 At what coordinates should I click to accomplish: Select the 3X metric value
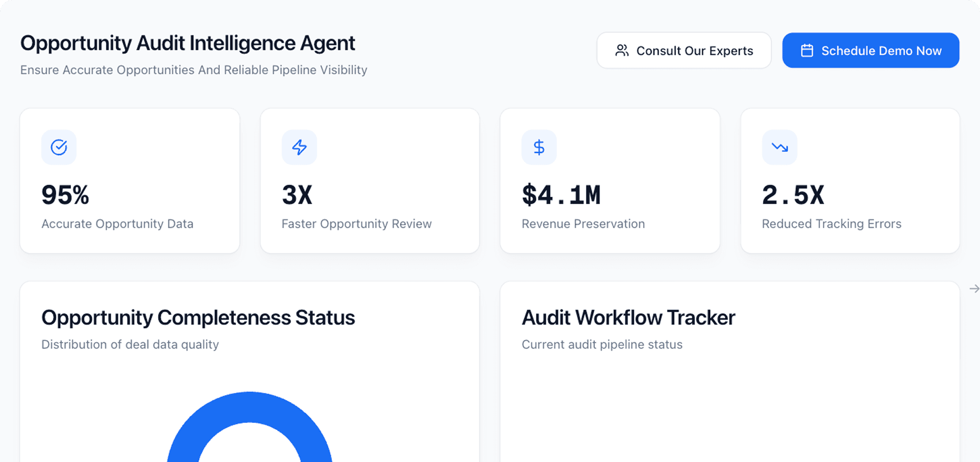[297, 195]
